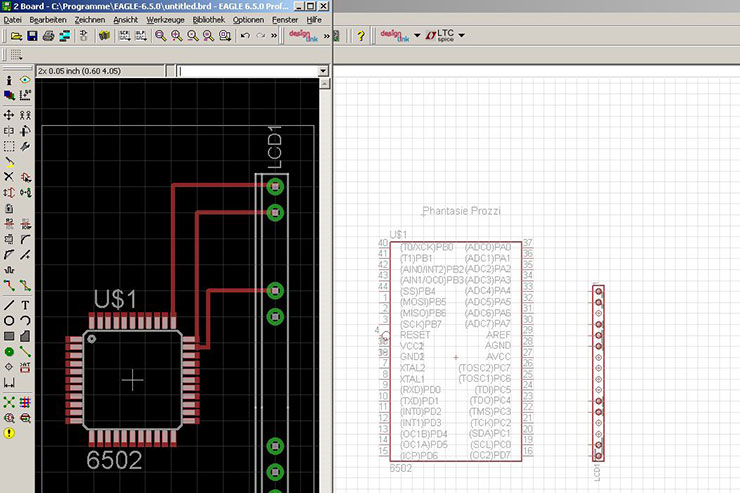Select the Polygon tool
This screenshot has height=493, width=740.
pos(25,336)
